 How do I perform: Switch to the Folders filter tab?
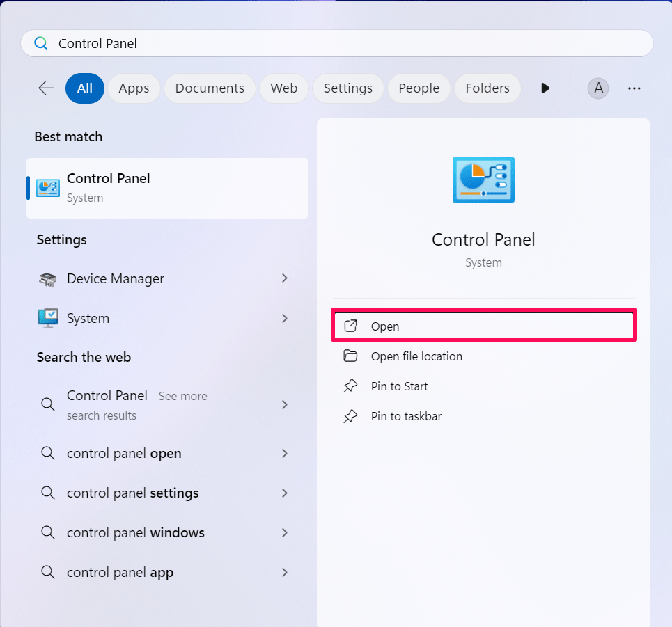[487, 88]
